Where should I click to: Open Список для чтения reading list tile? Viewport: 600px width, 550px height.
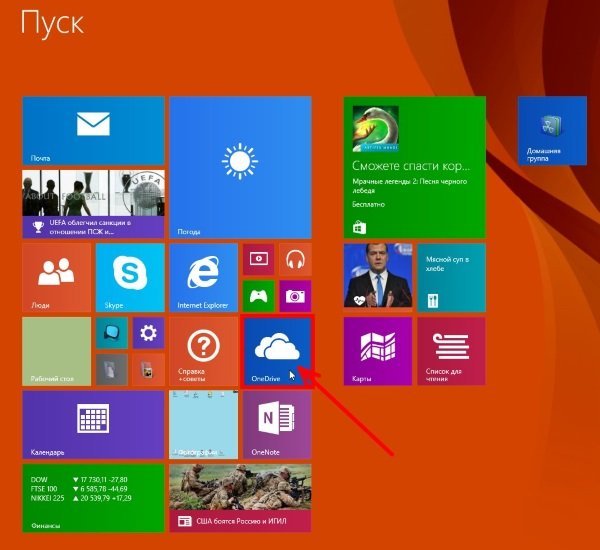(x=452, y=351)
